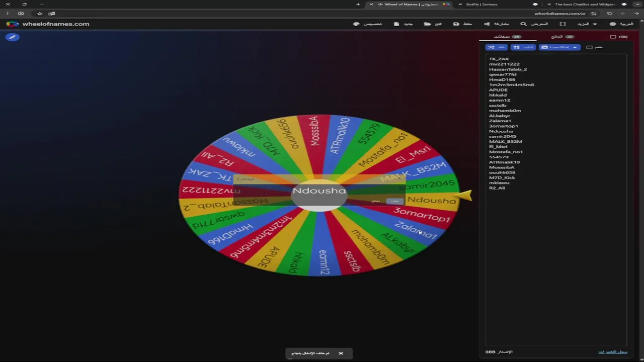Open the Add image dropdown
644x362 pixels.
click(x=559, y=47)
